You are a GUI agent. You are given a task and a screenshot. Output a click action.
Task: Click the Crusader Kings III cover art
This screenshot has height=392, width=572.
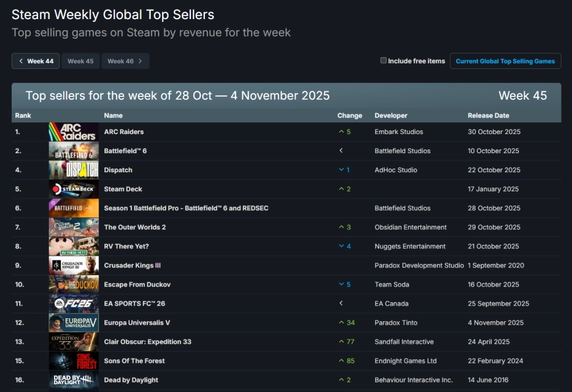click(x=74, y=265)
